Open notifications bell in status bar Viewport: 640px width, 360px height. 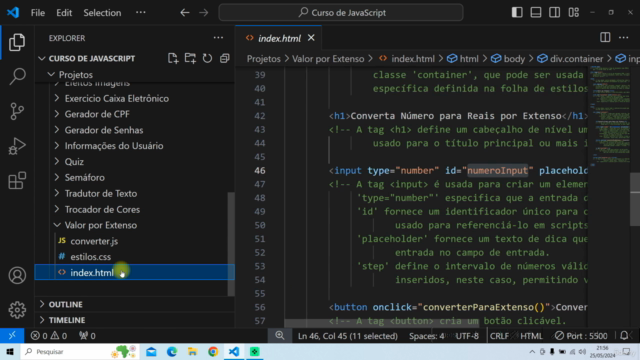click(624, 336)
